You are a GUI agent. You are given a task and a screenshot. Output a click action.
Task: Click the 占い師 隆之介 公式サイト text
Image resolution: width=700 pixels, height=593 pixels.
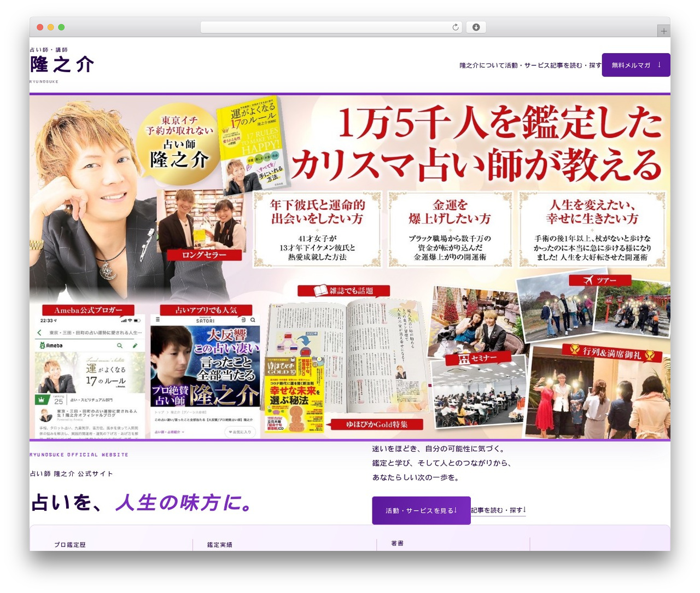point(72,474)
